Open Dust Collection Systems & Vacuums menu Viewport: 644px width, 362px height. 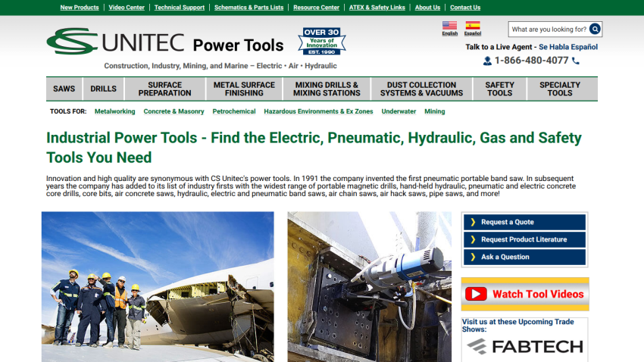pos(421,89)
